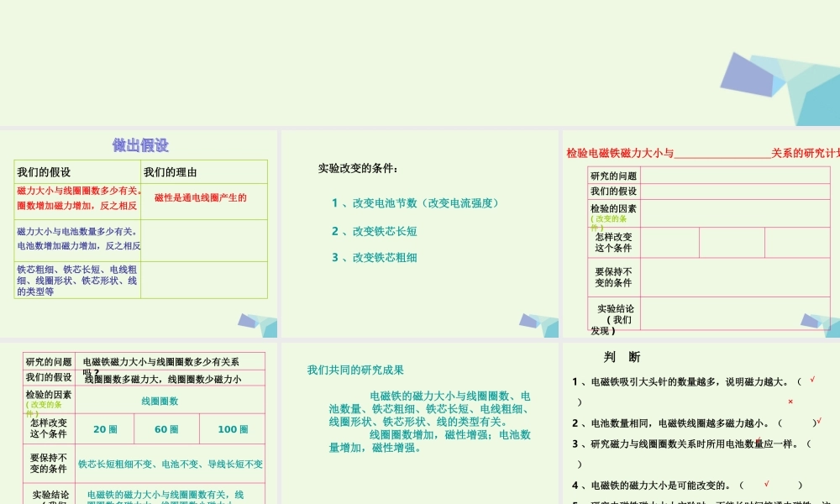Click the 实验改变的条件 heading

358,169
